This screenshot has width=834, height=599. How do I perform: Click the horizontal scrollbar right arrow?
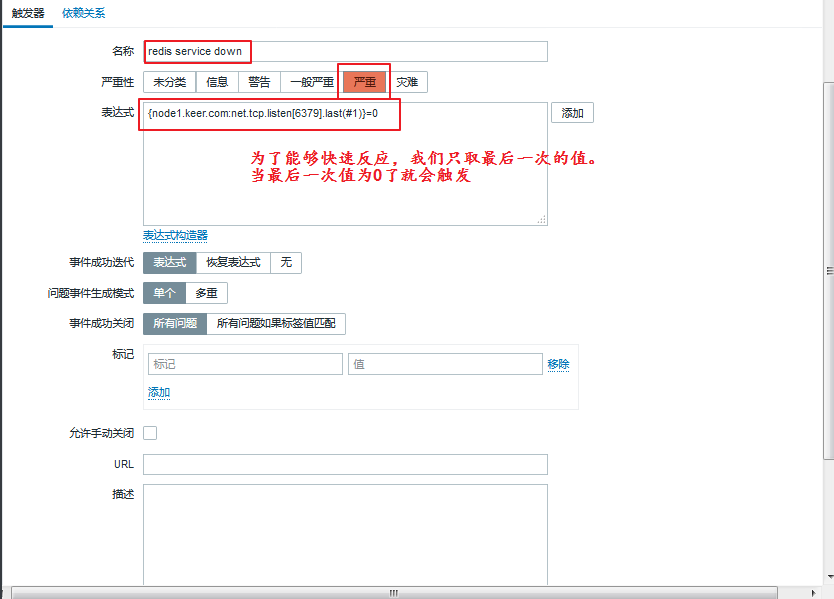(x=813, y=593)
